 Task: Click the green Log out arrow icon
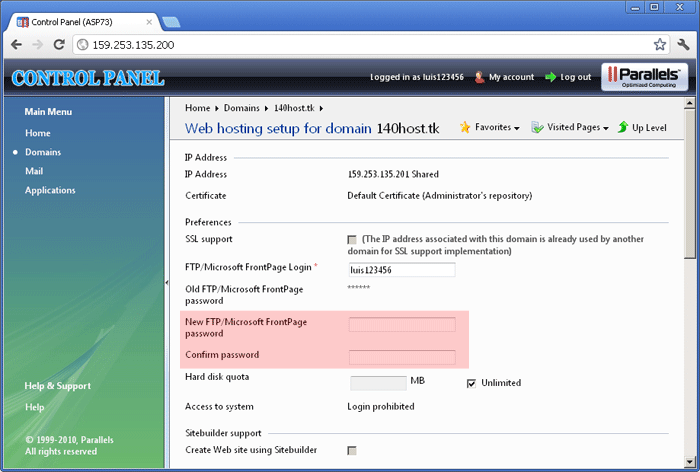[550, 77]
